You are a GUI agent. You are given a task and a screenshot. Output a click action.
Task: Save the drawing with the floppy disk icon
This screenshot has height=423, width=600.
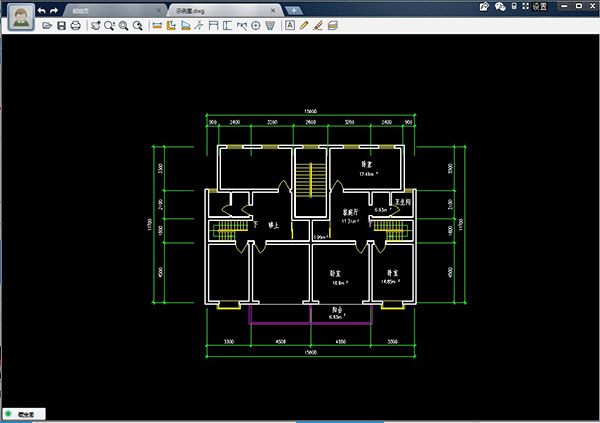click(61, 26)
